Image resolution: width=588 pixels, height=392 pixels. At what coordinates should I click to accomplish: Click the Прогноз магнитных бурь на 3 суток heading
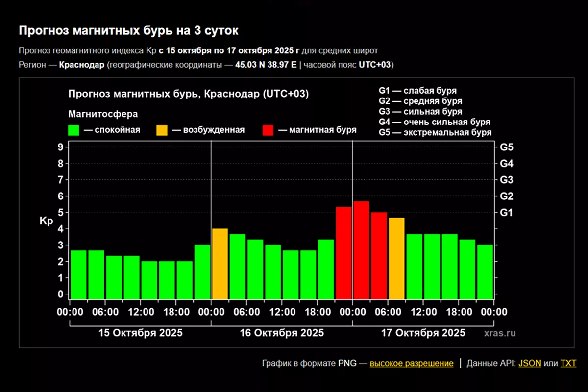click(x=128, y=31)
